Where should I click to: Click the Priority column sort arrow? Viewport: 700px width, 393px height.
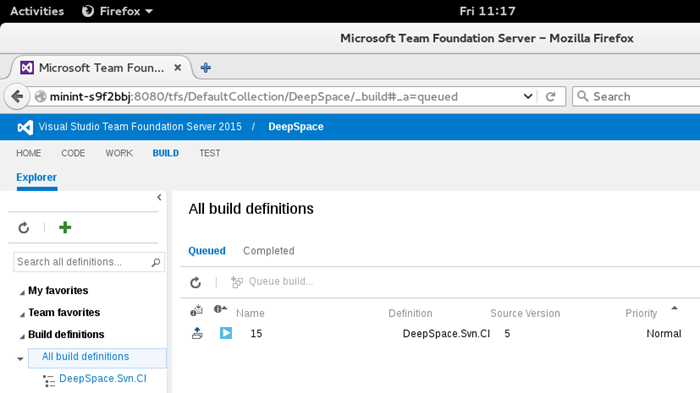coord(675,308)
